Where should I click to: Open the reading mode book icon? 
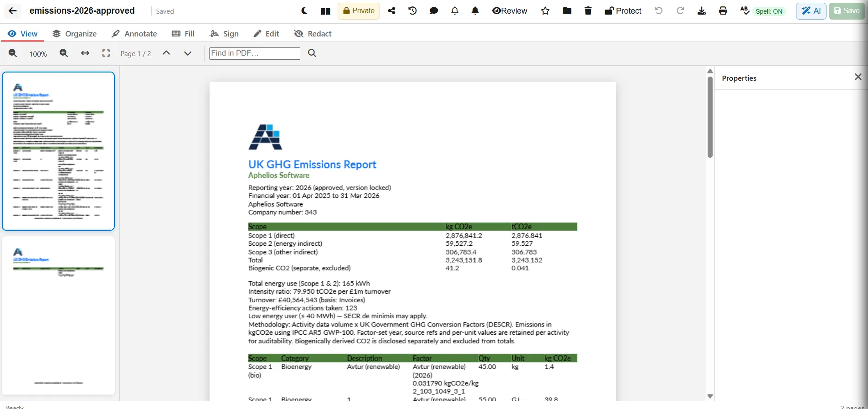coord(325,11)
